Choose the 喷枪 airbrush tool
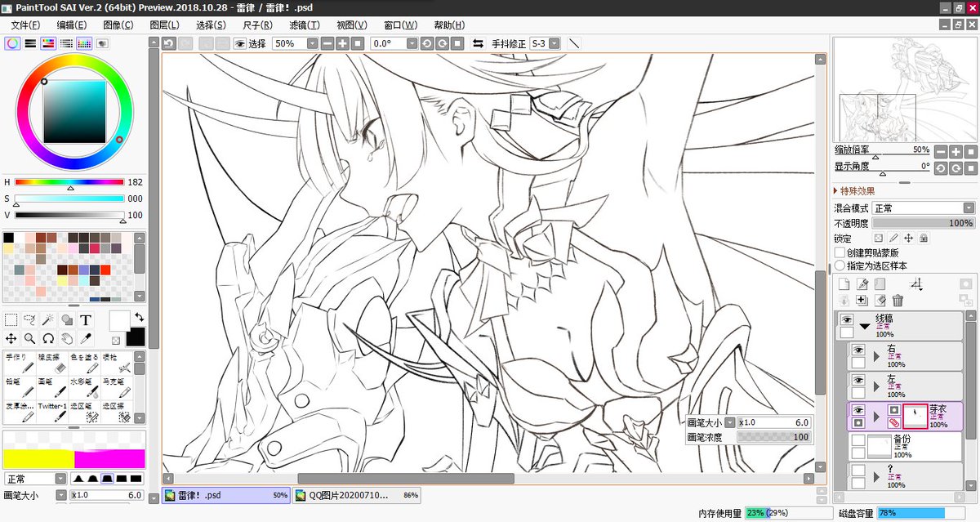This screenshot has height=522, width=980. tap(116, 363)
